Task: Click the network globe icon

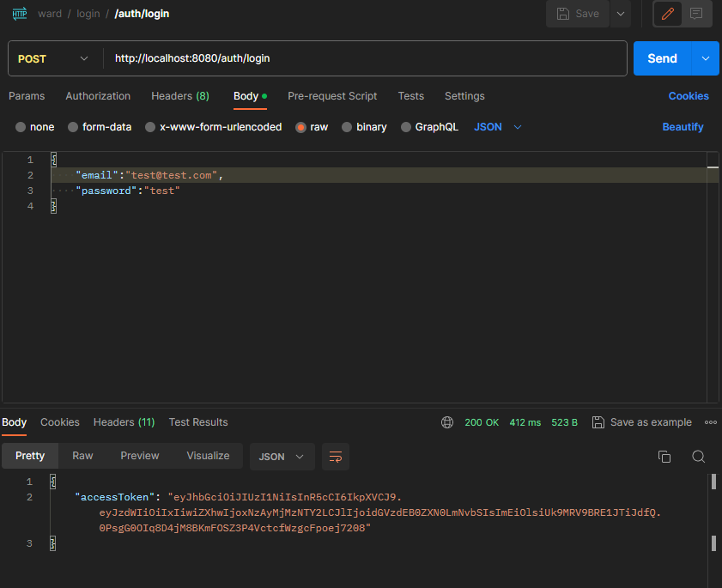Action: (x=447, y=422)
